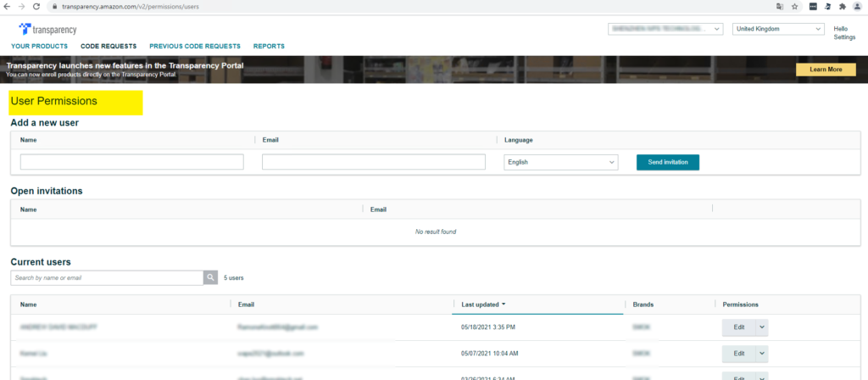Viewport: 868px width, 380px height.
Task: Click the 05/07/2021 10:04 AM timestamp
Action: pos(489,354)
